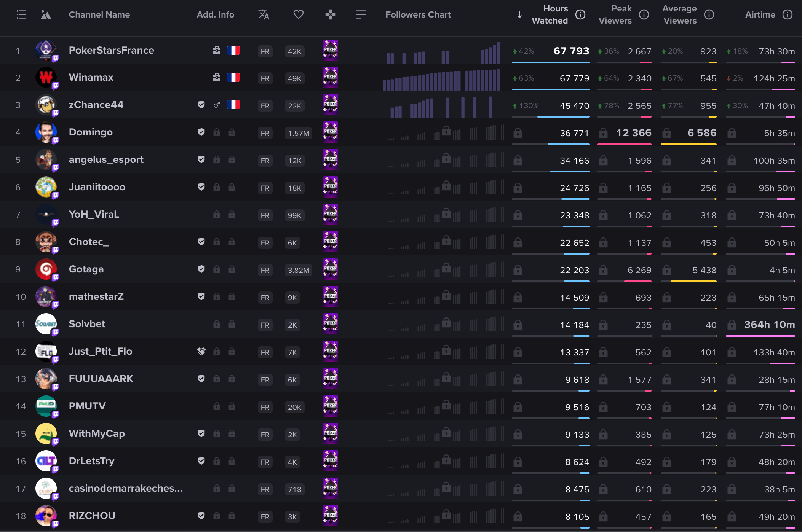Click the channel logo column icon
Viewport: 802px width, 532px height.
pyautogui.click(x=46, y=15)
